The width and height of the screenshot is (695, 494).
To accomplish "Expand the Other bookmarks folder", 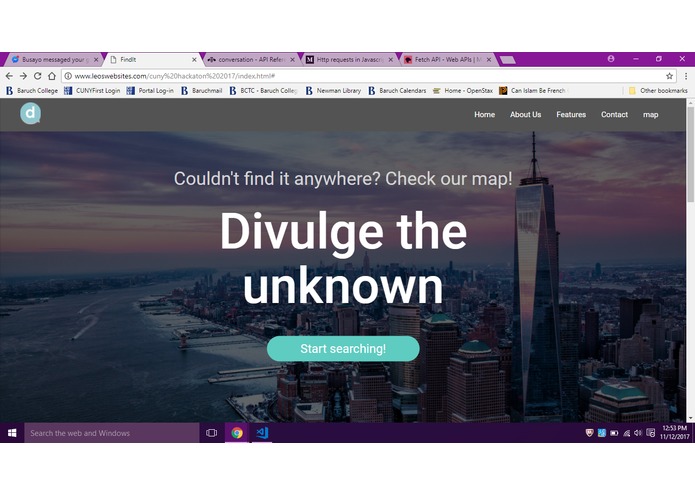I will [x=658, y=91].
